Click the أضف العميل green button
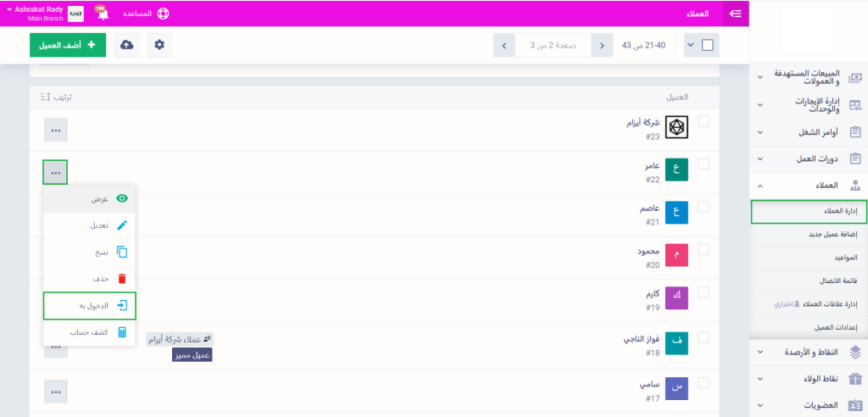Image resolution: width=868 pixels, height=417 pixels. tap(68, 45)
